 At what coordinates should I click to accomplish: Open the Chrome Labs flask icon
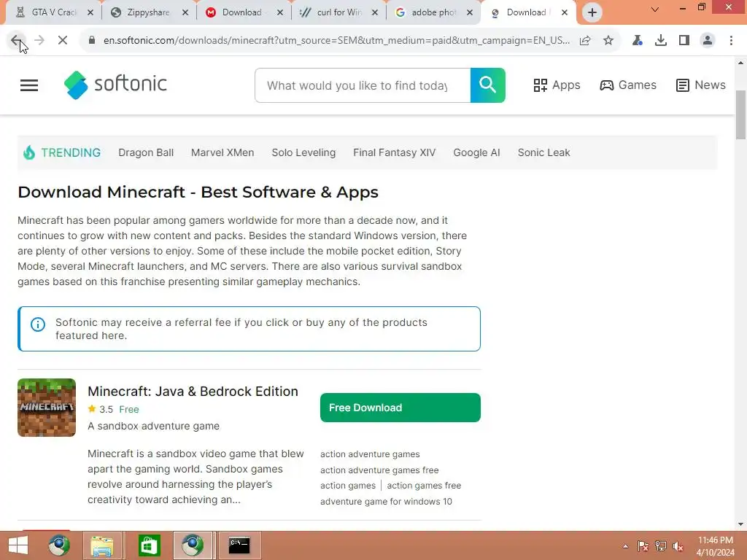[x=638, y=41]
